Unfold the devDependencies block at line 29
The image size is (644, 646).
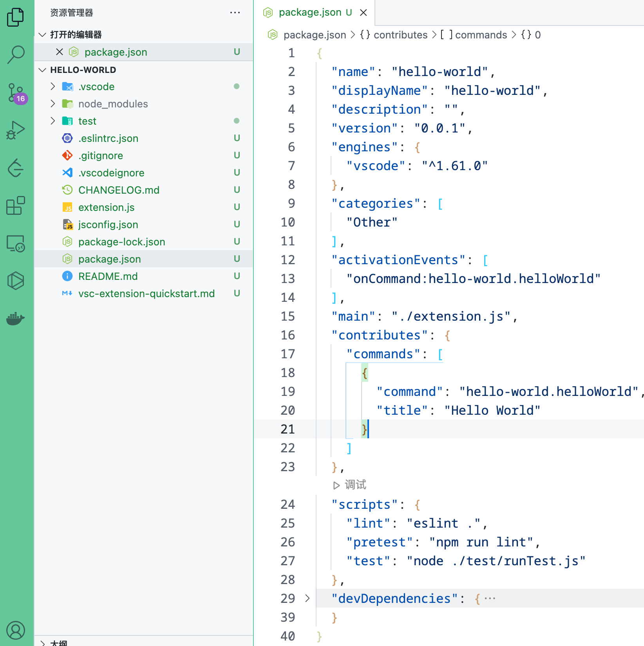click(308, 598)
